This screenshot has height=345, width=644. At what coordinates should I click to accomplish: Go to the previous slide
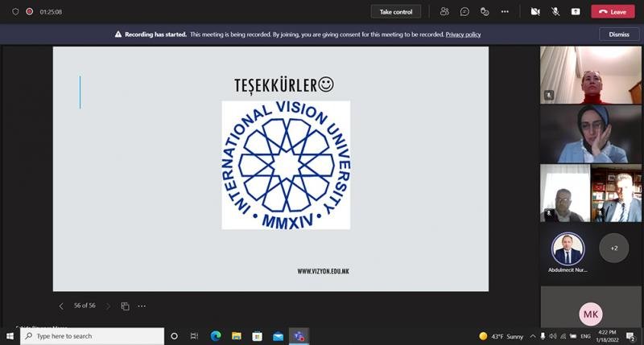61,306
